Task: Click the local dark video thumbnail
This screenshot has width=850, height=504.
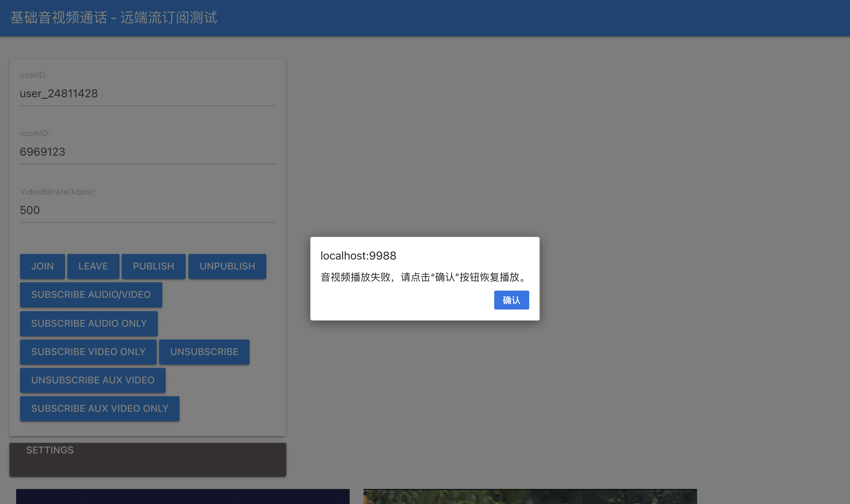Action: [182, 496]
